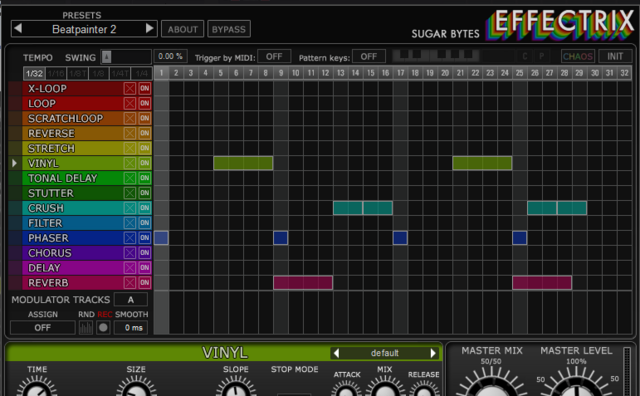Viewport: 640px width, 396px height.
Task: Clear the FILTER track with its X icon
Action: pyautogui.click(x=130, y=223)
